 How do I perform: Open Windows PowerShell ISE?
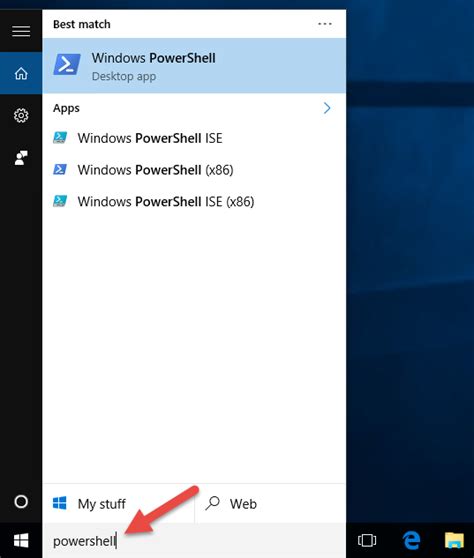[x=194, y=138]
